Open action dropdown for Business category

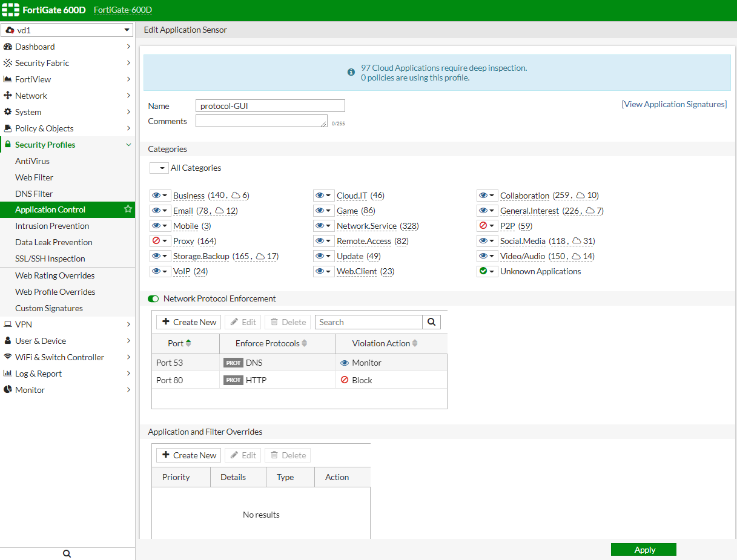click(x=160, y=196)
